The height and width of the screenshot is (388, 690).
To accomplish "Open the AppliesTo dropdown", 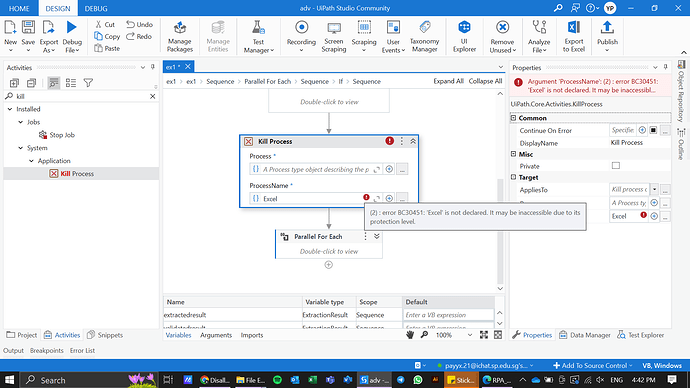I will point(654,190).
